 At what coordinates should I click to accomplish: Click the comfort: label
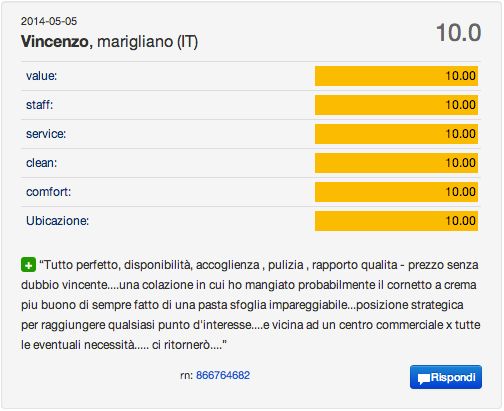(49, 192)
